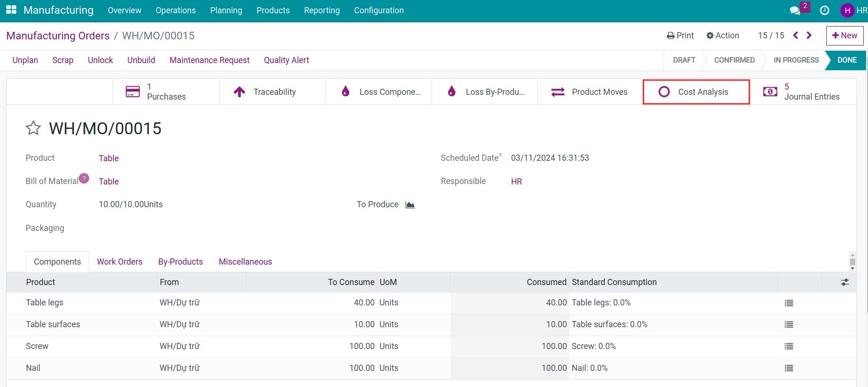The width and height of the screenshot is (868, 387).
Task: Open the Bill of Material link 'Table'
Action: [x=109, y=182]
